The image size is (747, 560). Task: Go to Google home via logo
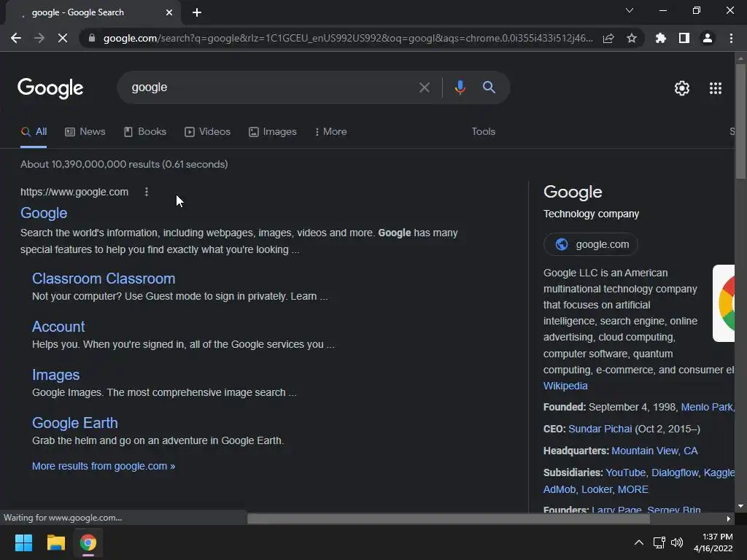coord(50,88)
